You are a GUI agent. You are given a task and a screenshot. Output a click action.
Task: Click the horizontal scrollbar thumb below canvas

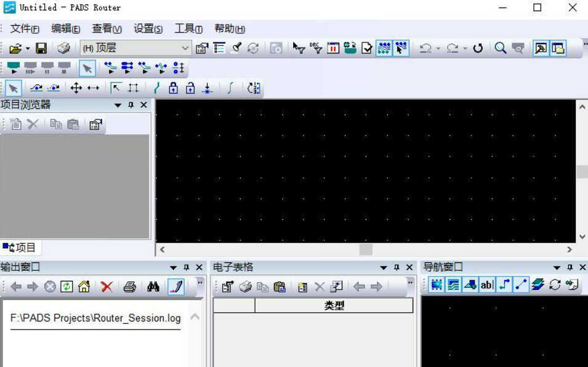pyautogui.click(x=366, y=249)
